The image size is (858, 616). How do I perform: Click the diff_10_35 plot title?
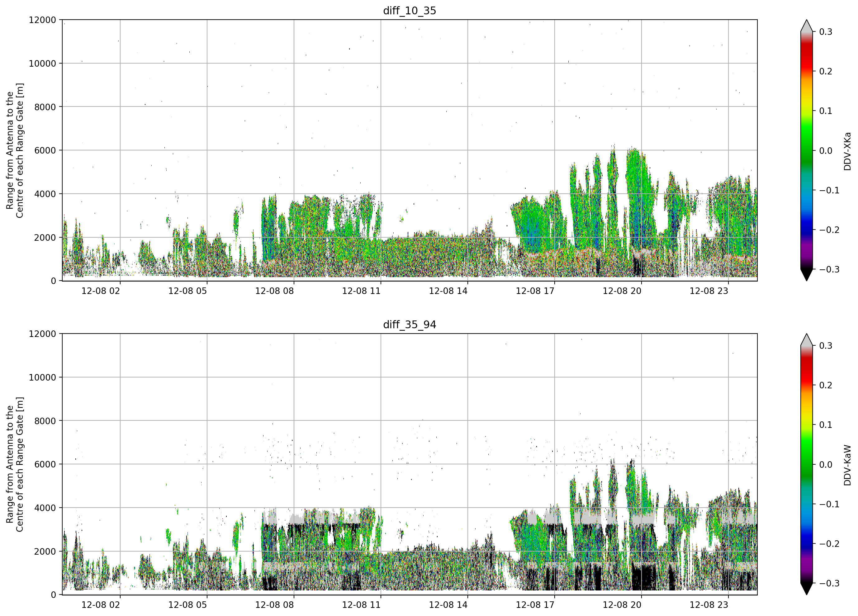(409, 11)
